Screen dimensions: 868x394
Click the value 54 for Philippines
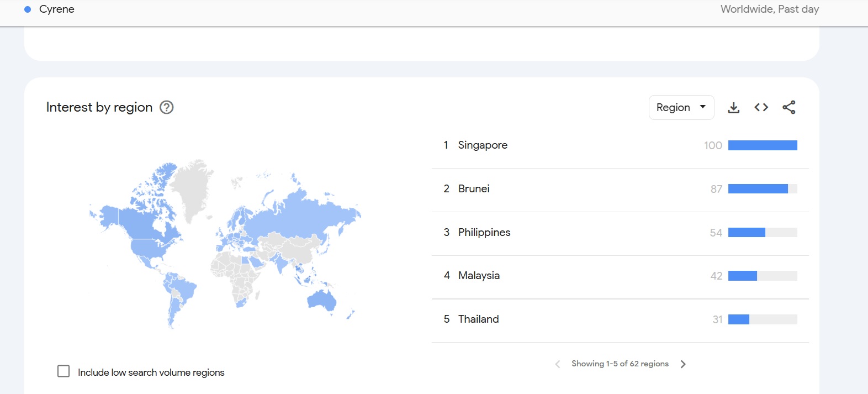716,233
